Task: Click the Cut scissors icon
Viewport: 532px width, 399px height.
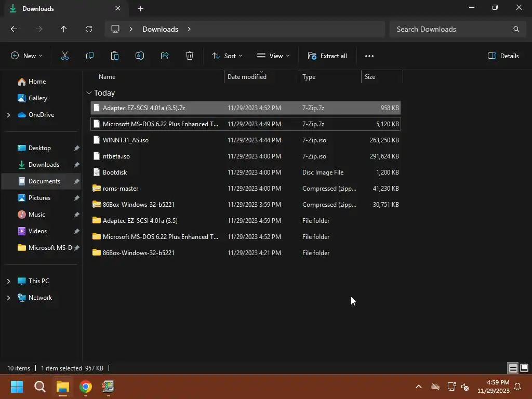Action: pos(65,56)
